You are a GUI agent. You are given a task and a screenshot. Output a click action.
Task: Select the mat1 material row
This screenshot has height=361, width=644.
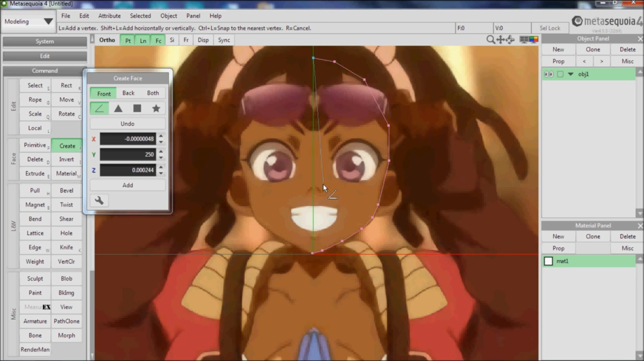point(589,261)
